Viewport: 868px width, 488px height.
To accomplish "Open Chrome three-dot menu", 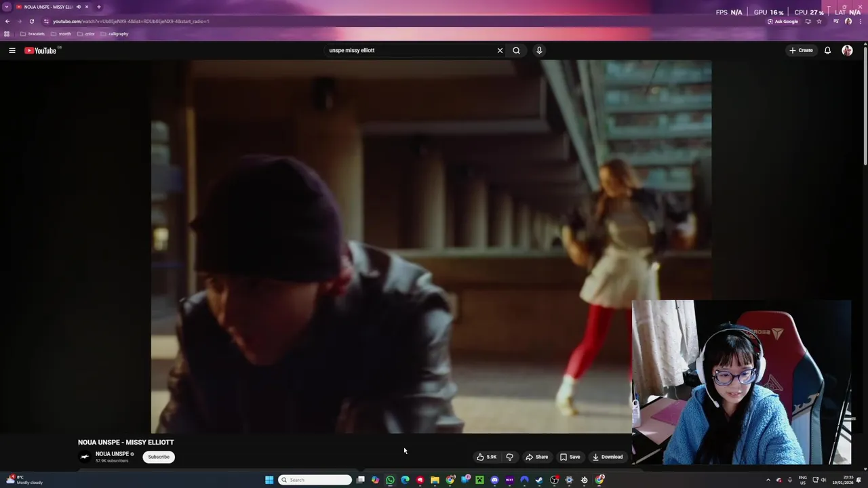I will tap(861, 21).
